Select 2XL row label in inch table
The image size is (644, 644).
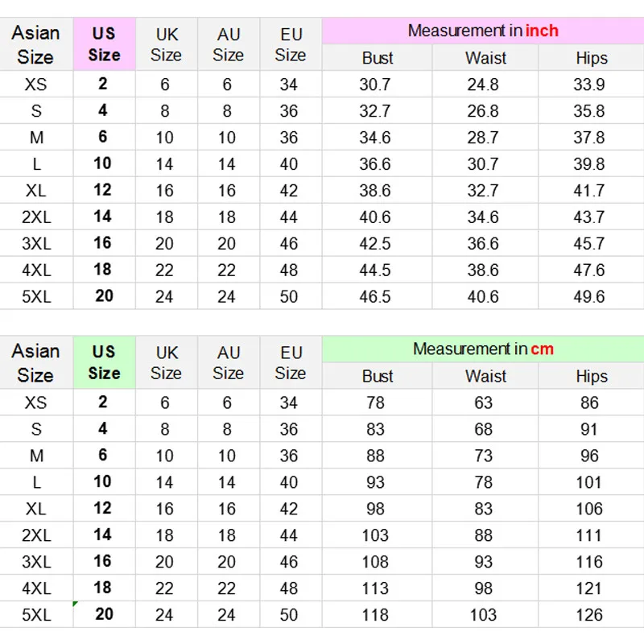(x=36, y=217)
